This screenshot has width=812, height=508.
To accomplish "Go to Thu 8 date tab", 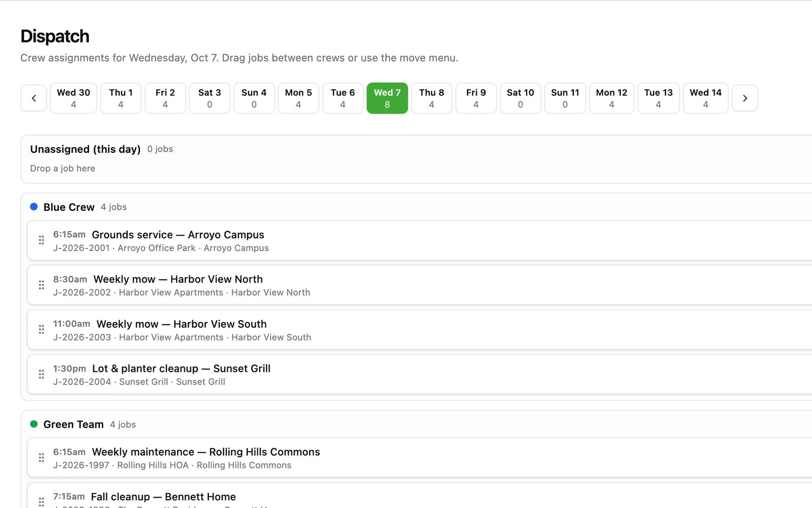I will pos(431,98).
